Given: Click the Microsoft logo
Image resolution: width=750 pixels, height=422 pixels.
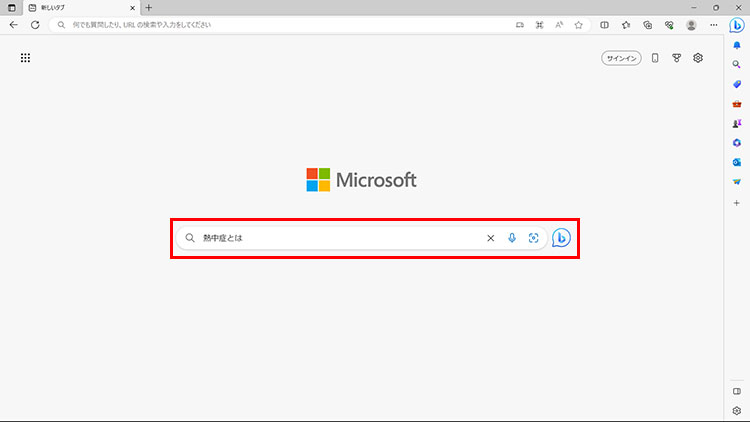Looking at the screenshot, I should [362, 180].
